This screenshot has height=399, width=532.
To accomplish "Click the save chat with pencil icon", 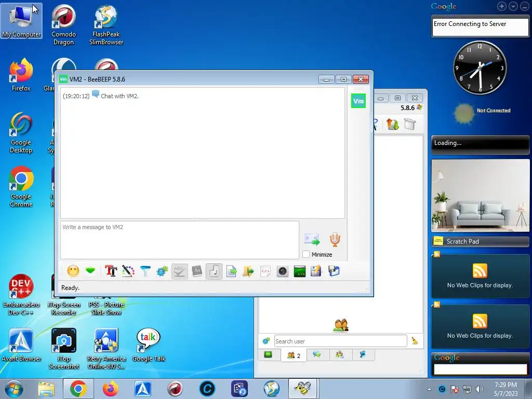I will click(x=316, y=271).
